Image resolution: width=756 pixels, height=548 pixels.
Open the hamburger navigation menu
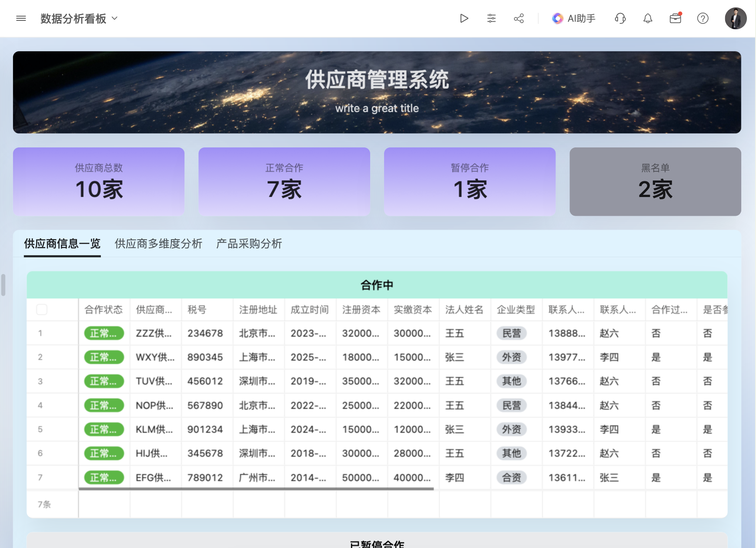tap(20, 18)
